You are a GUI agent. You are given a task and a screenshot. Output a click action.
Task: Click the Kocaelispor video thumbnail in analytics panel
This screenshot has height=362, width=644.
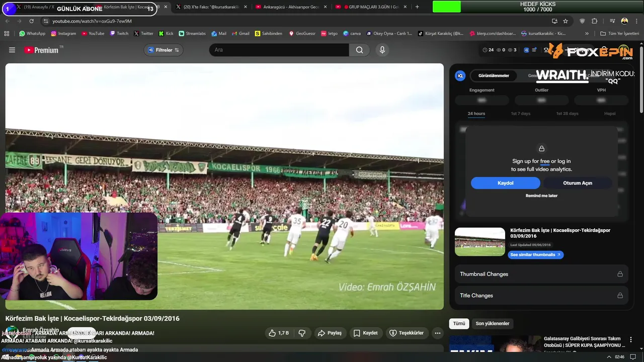(480, 242)
